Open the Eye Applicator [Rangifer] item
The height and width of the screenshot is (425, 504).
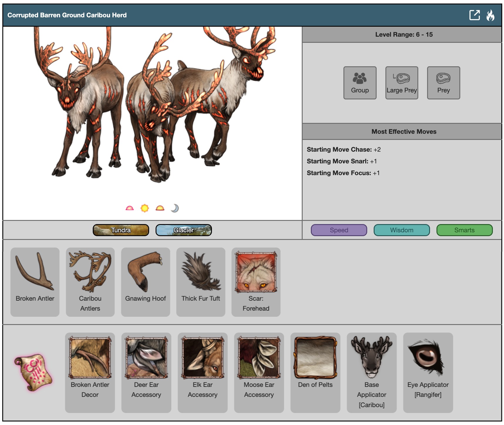(428, 372)
